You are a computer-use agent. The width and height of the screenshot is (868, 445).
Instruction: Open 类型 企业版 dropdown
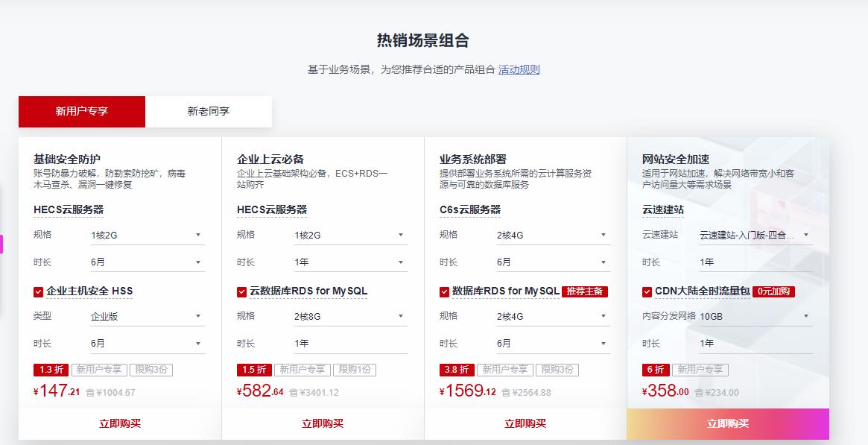(148, 317)
